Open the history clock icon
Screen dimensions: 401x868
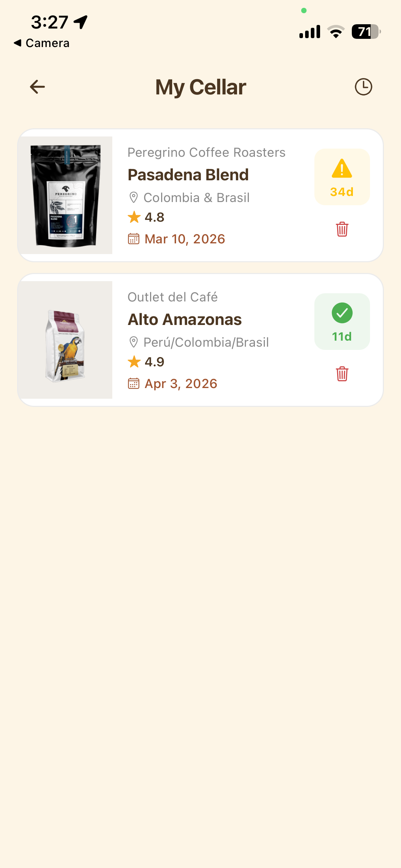click(363, 87)
